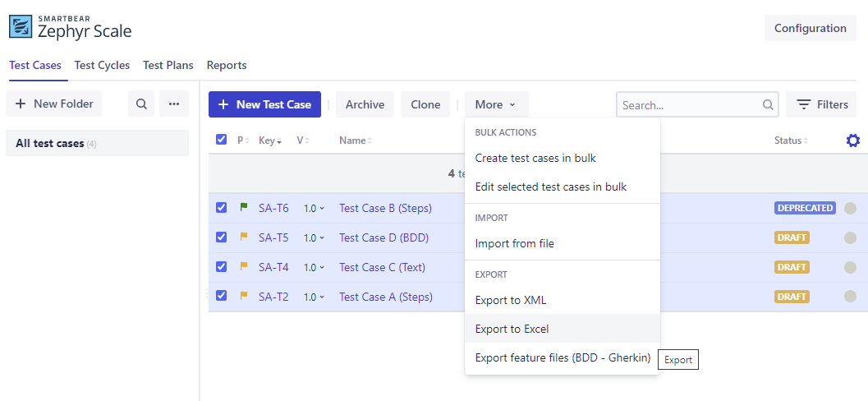Uncheck the select-all checkbox in header

coord(221,140)
